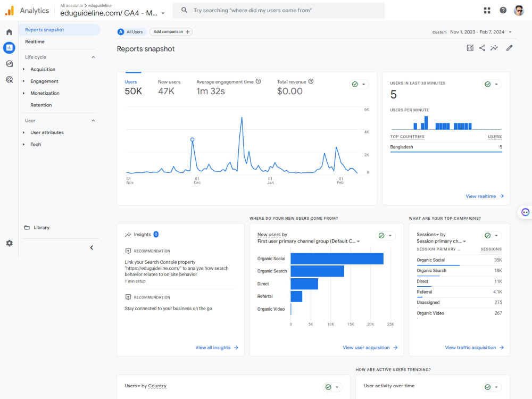Expand the Engagement tree item
This screenshot has width=532, height=399.
24,81
